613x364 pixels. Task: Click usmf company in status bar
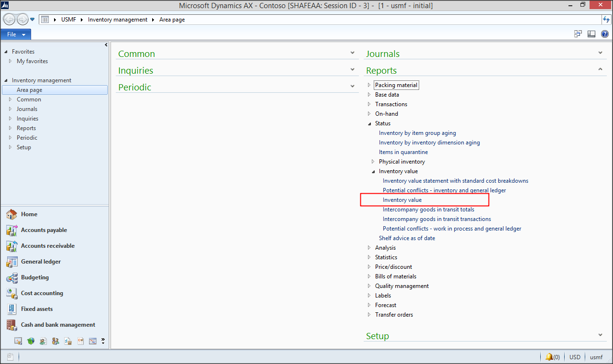click(596, 357)
